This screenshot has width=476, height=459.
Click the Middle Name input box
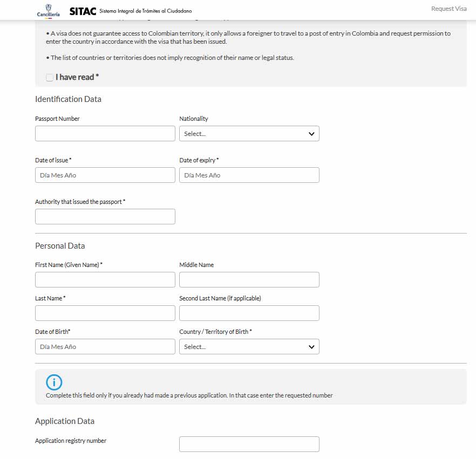click(249, 280)
